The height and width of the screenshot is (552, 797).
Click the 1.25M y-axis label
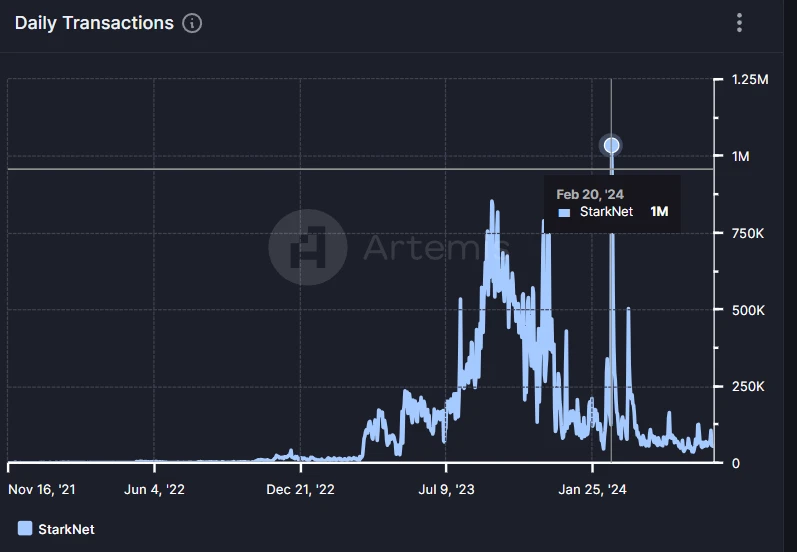(748, 79)
